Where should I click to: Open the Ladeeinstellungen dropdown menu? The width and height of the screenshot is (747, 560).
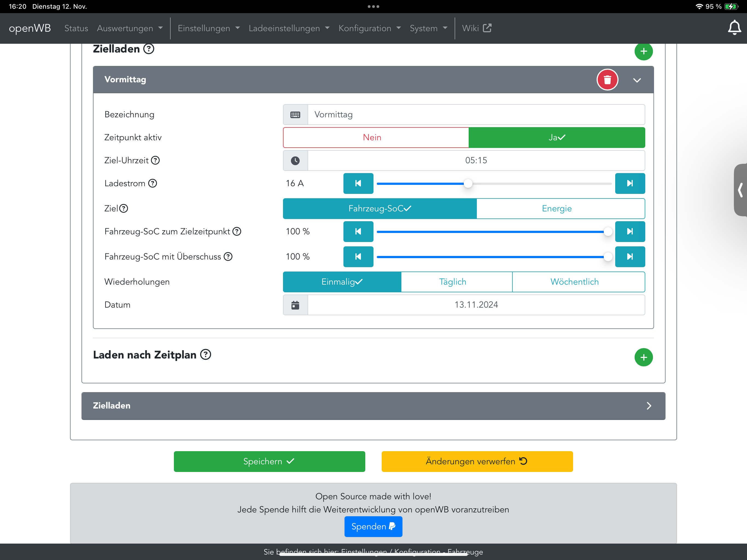coord(289,28)
